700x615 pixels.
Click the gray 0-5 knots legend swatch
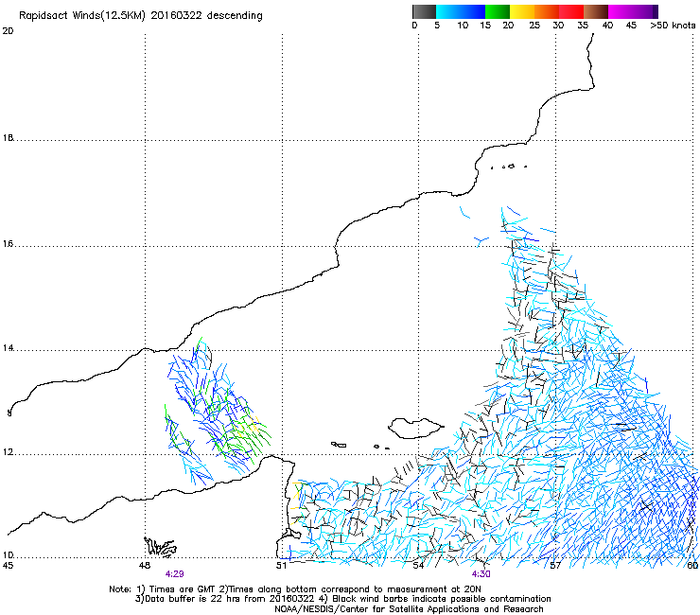(x=424, y=11)
